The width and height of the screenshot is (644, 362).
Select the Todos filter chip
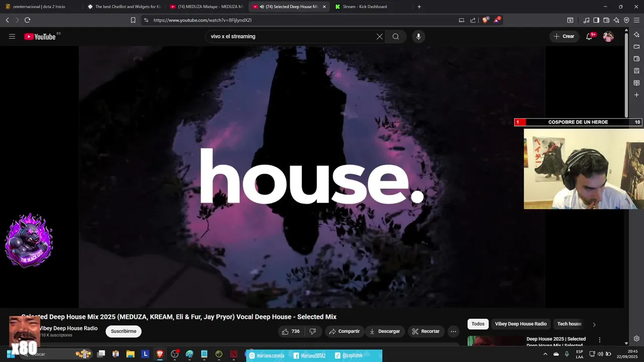[x=478, y=324]
